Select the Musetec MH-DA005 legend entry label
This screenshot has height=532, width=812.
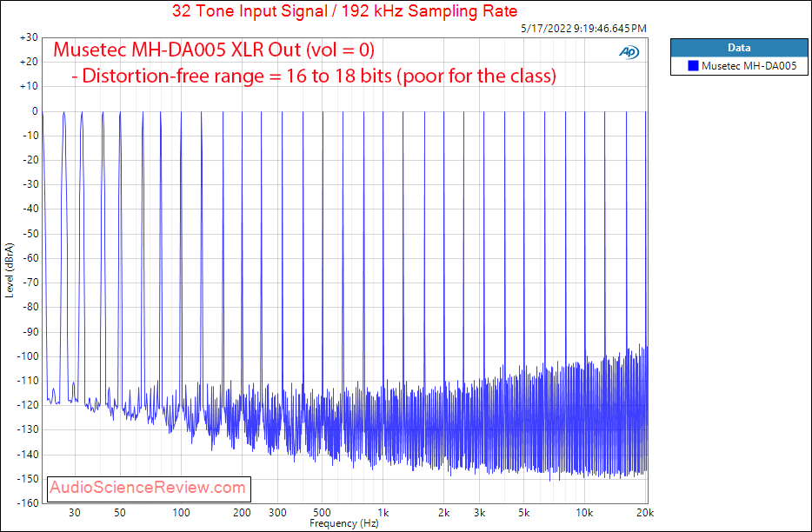(x=749, y=66)
